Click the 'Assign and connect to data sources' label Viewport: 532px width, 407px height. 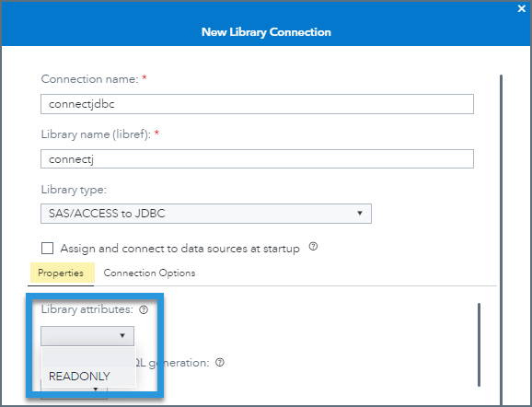180,249
